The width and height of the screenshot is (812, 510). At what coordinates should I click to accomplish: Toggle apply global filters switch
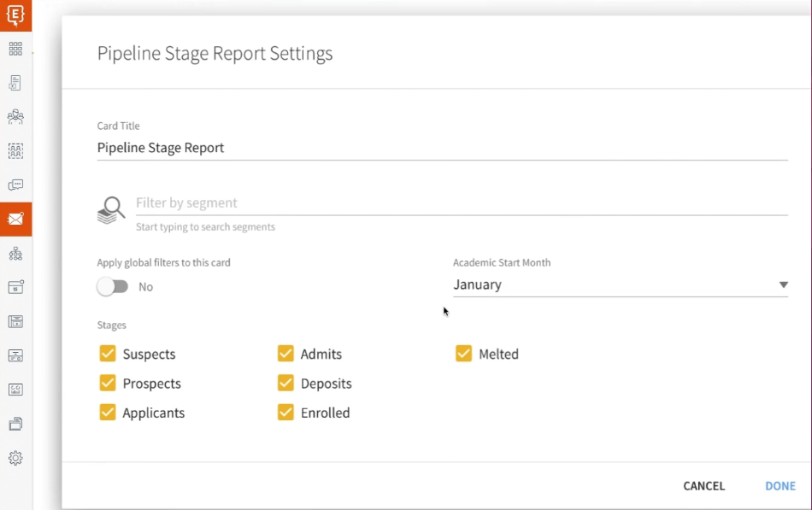coord(112,287)
